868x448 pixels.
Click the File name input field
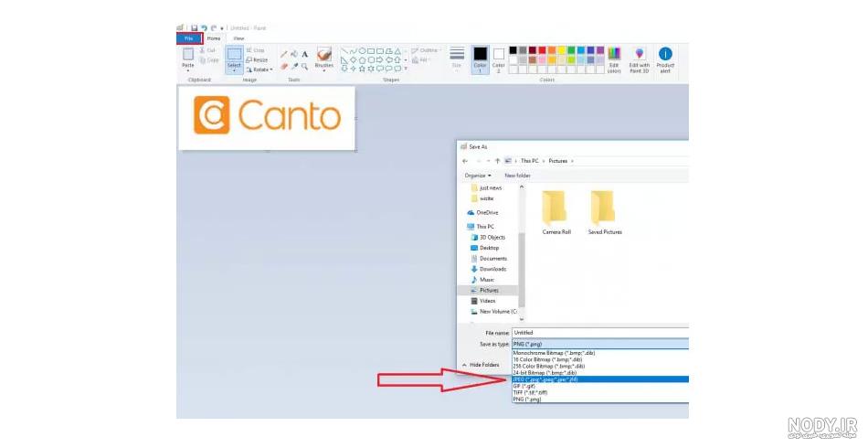click(600, 333)
